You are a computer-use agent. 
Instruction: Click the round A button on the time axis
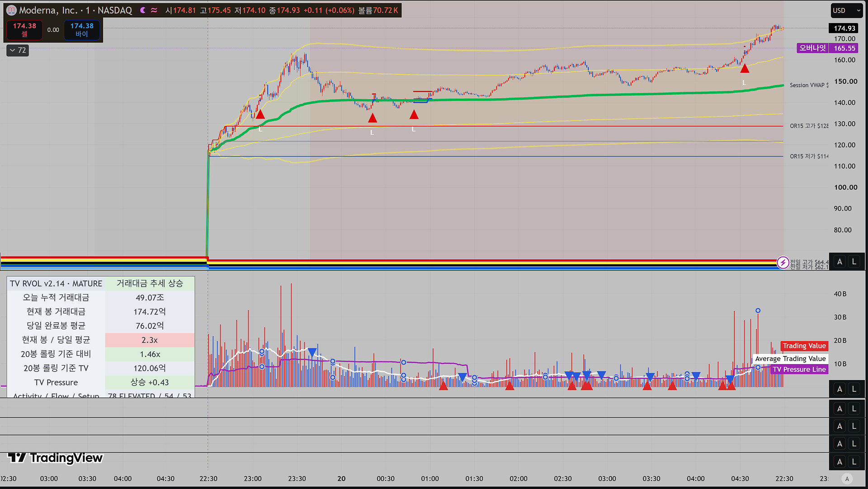pyautogui.click(x=847, y=479)
